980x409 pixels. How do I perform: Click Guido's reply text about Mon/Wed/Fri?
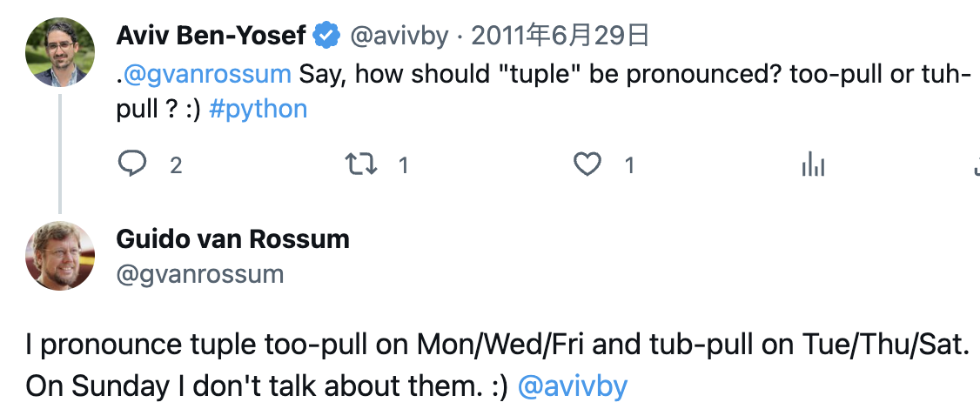point(487,347)
